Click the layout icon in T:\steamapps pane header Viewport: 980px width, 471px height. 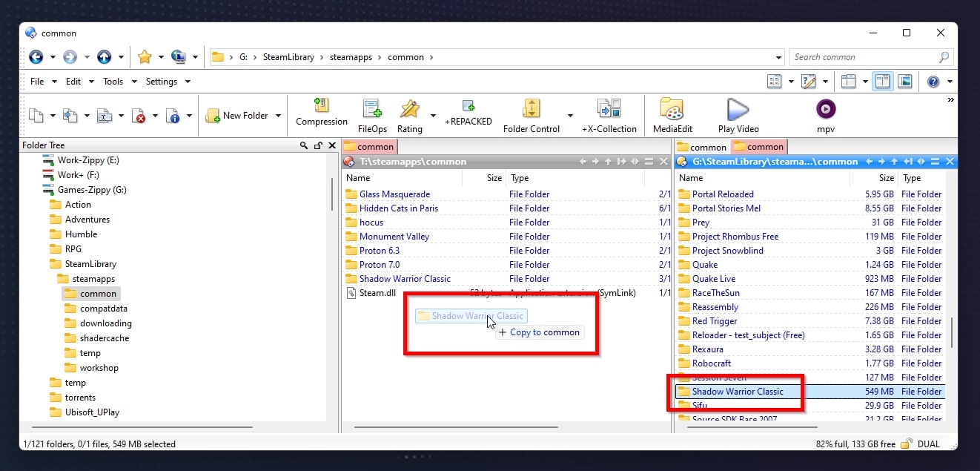pos(649,161)
